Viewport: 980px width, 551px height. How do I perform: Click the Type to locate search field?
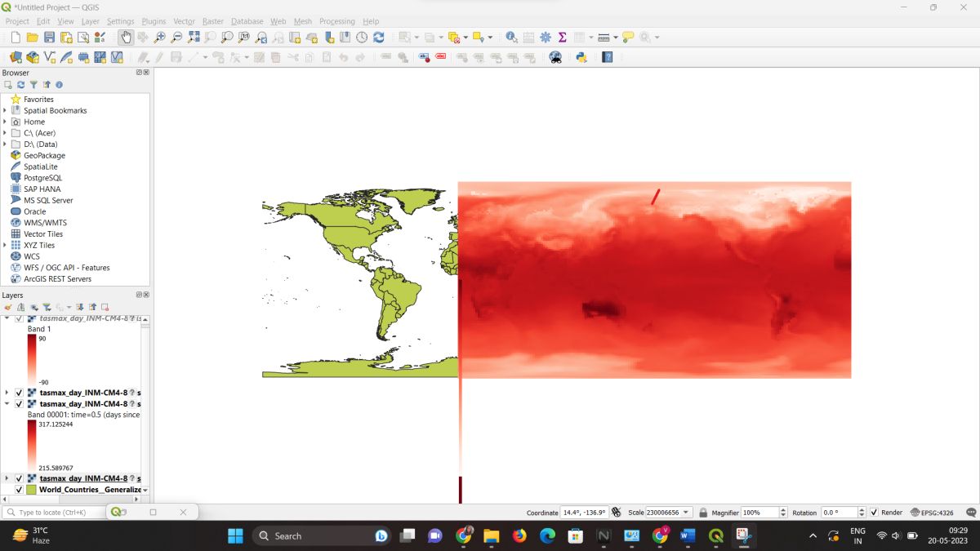click(x=54, y=513)
